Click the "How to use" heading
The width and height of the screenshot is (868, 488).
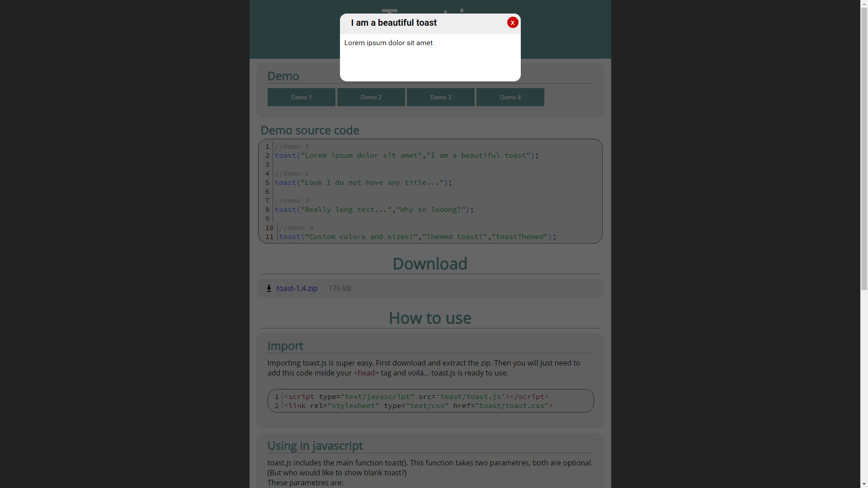point(430,318)
